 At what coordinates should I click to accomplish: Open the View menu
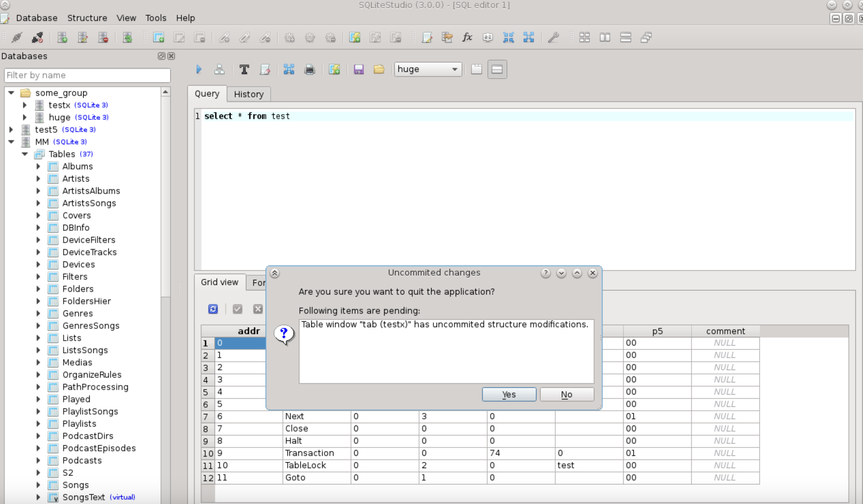(x=126, y=18)
